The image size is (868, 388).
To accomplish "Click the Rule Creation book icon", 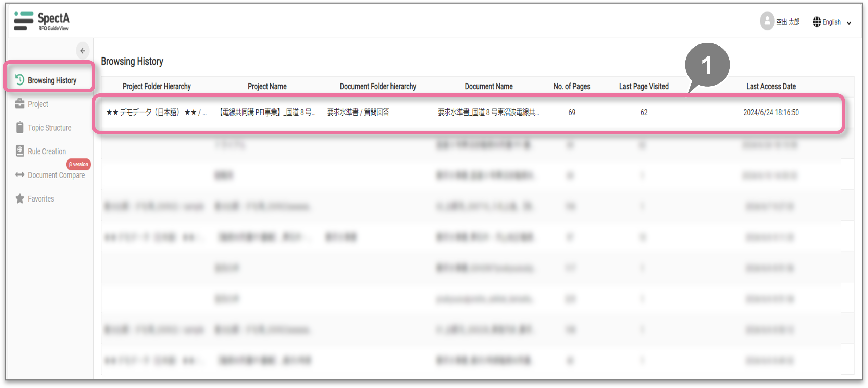I will click(x=20, y=151).
